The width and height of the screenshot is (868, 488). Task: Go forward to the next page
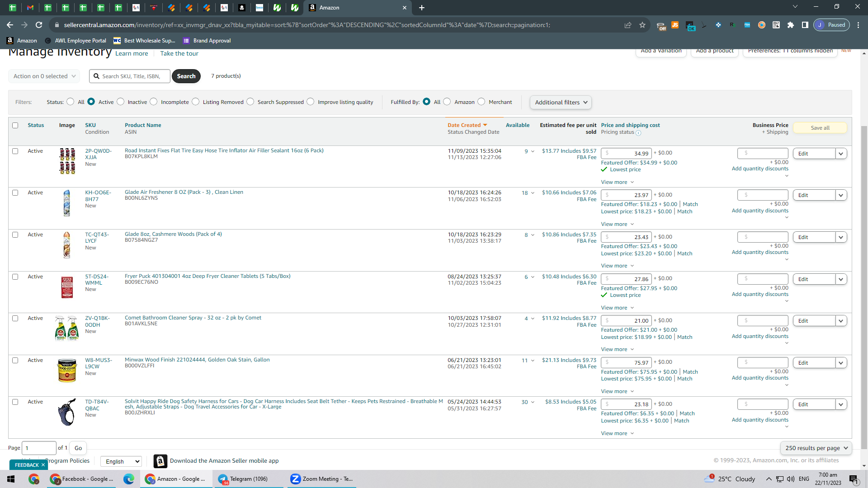click(24, 25)
